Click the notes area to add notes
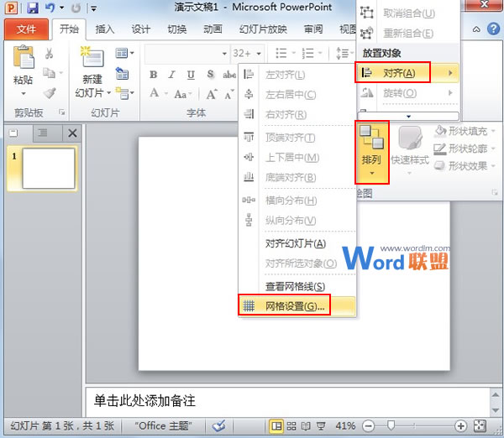This screenshot has width=504, height=438. coord(287,401)
